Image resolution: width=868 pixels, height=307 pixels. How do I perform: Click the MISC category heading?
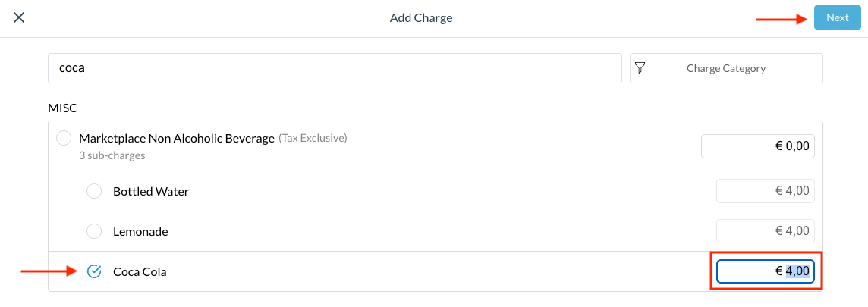62,108
